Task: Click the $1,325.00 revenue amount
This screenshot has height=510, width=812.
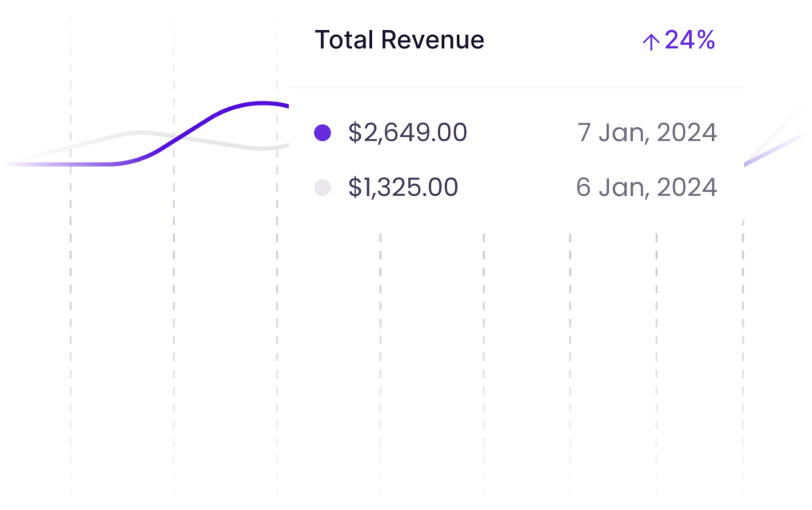Action: click(403, 187)
